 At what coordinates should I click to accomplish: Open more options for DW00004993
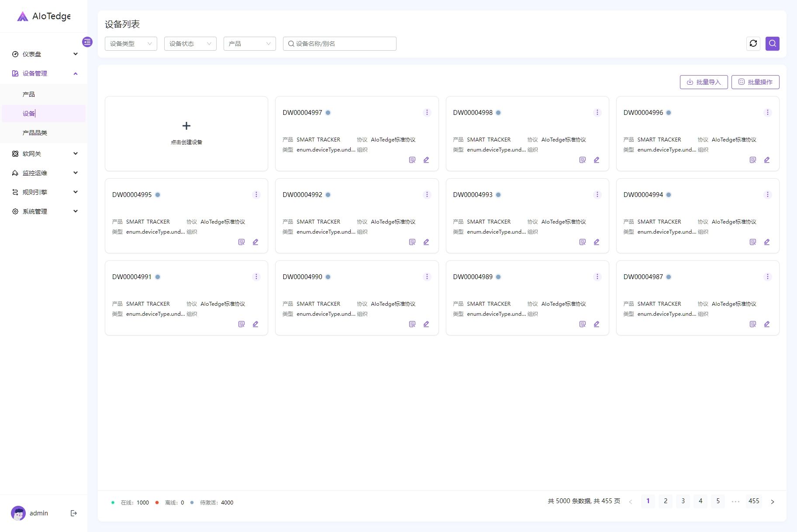[x=597, y=195]
